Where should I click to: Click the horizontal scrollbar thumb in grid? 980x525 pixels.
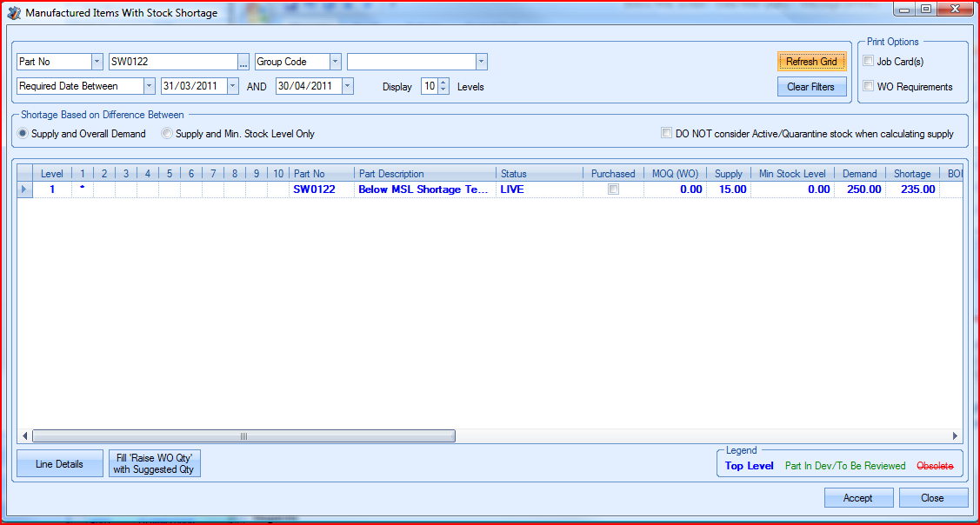243,436
